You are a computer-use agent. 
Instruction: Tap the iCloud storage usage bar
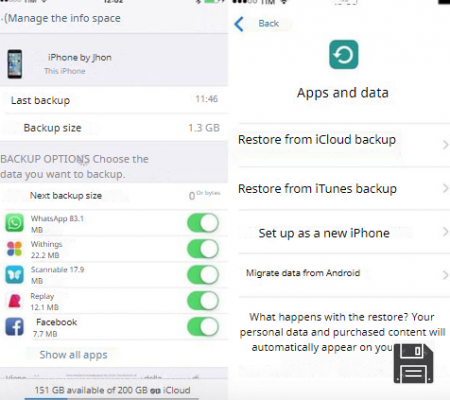coord(112,398)
